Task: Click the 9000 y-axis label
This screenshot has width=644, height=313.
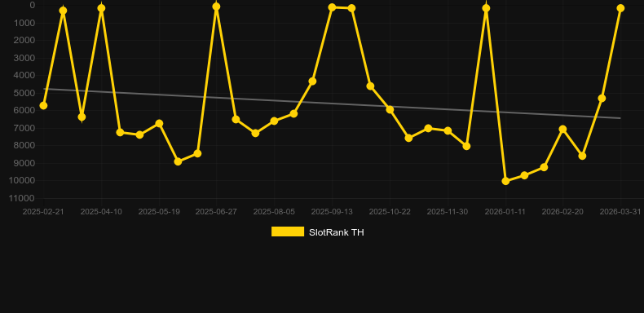Action: tap(24, 163)
